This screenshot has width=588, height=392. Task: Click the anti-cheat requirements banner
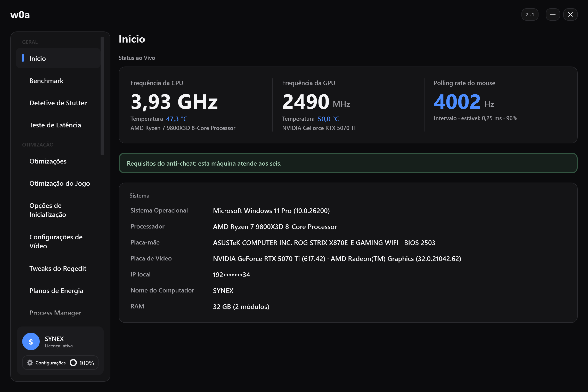coord(348,163)
